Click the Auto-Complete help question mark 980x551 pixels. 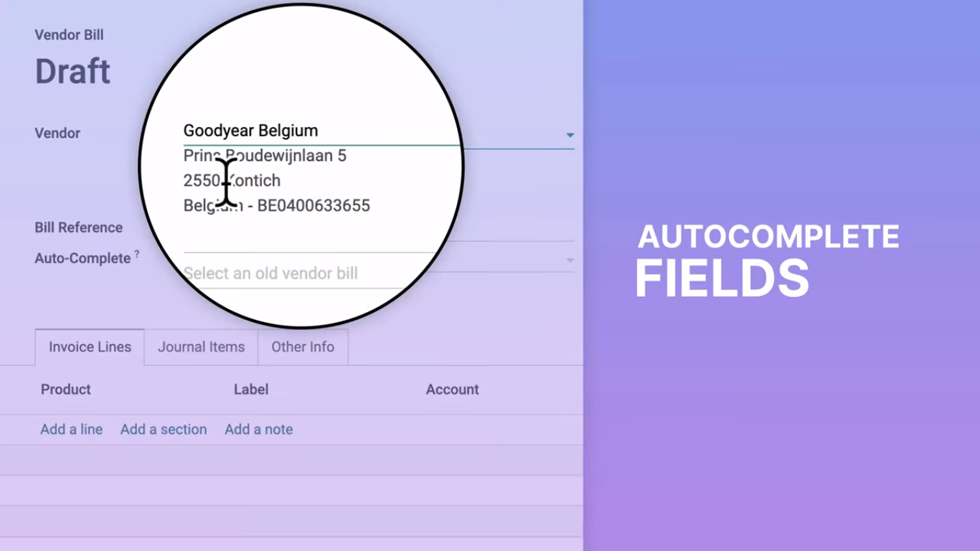pyautogui.click(x=137, y=254)
